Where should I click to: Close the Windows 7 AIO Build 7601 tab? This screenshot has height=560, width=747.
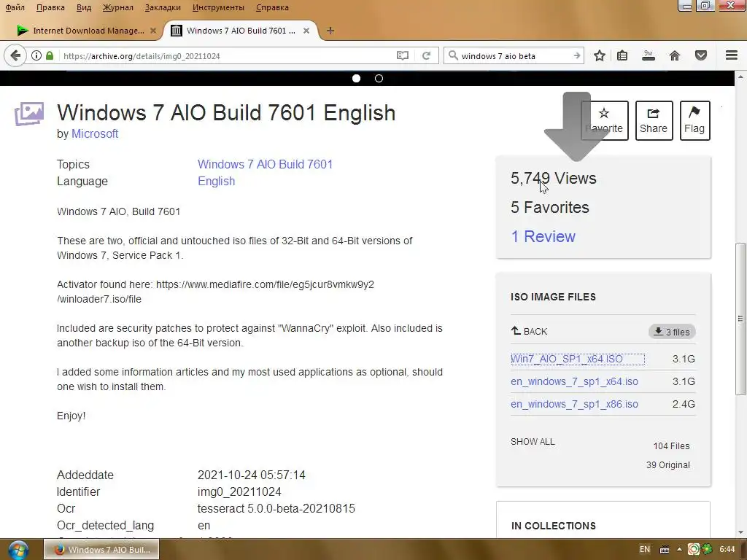tap(306, 31)
